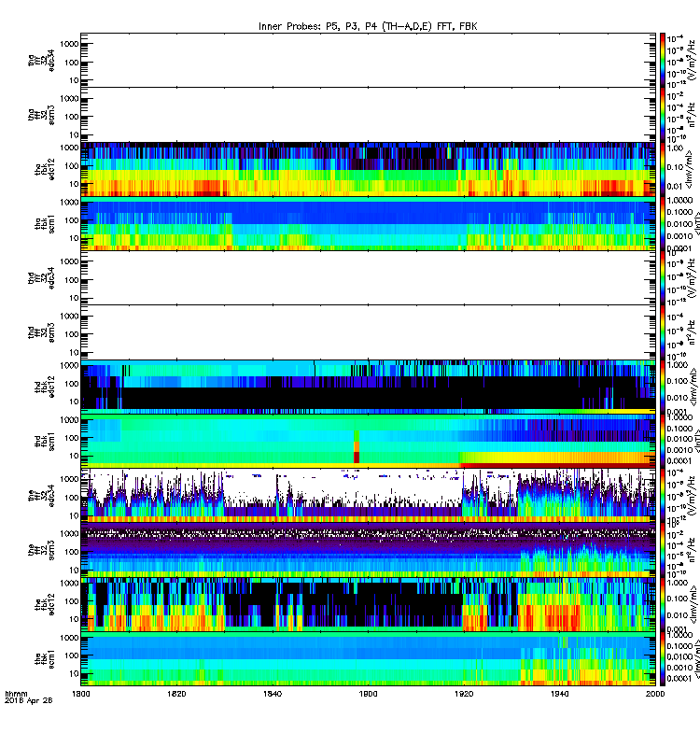Click the color bar beside tha fbk edc12 panel
The image size is (700, 747).
pyautogui.click(x=663, y=170)
